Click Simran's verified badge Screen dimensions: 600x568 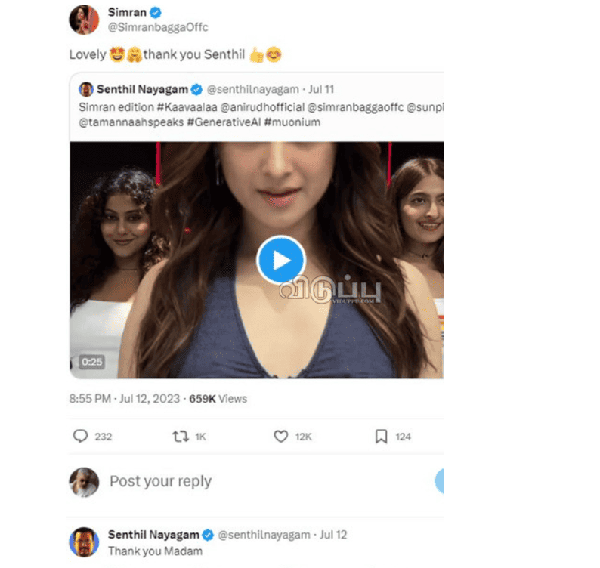point(154,12)
